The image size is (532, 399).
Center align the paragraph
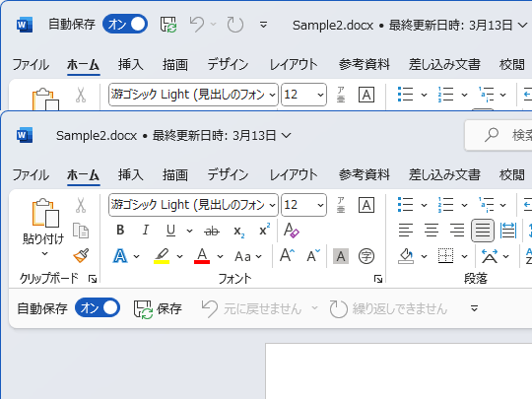pyautogui.click(x=432, y=231)
